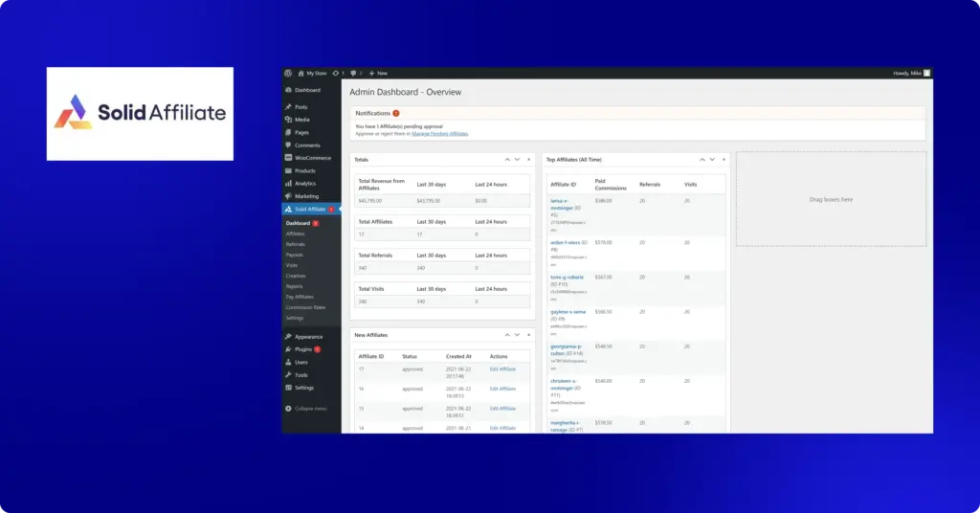Open the comments bubble in admin bar

353,73
